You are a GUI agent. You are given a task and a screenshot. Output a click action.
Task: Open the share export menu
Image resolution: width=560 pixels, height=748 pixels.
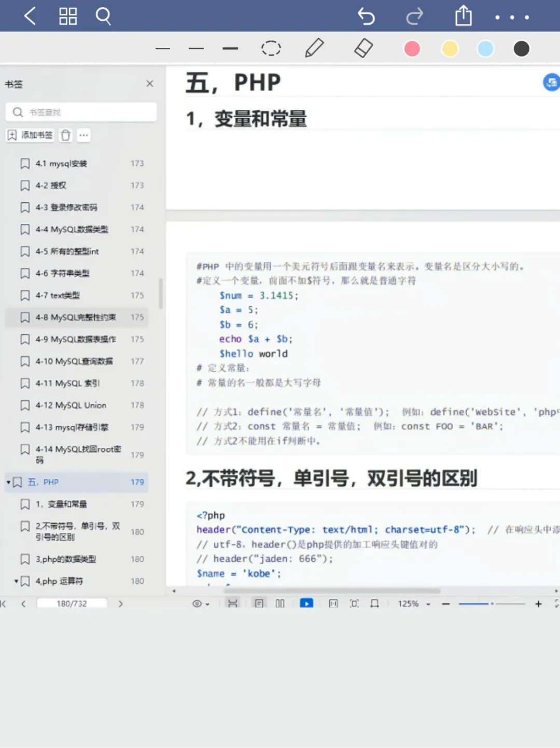[x=464, y=16]
